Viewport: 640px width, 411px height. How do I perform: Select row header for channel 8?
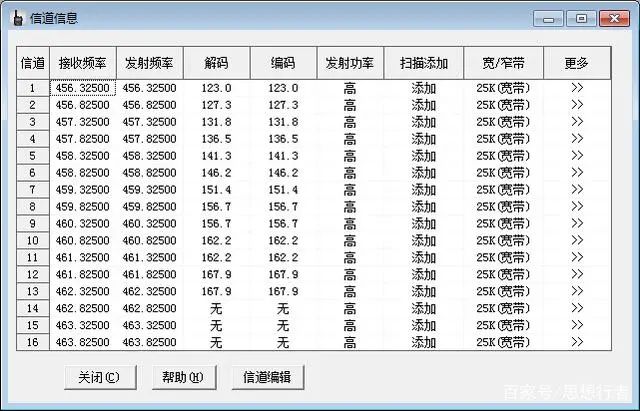pyautogui.click(x=33, y=207)
